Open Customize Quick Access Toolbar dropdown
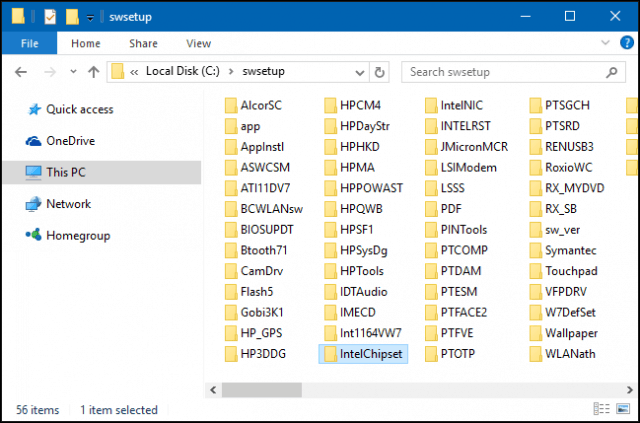 [90, 18]
